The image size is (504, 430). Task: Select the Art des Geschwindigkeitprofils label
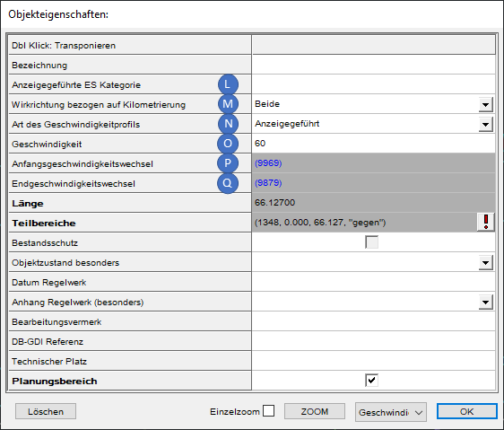(76, 125)
